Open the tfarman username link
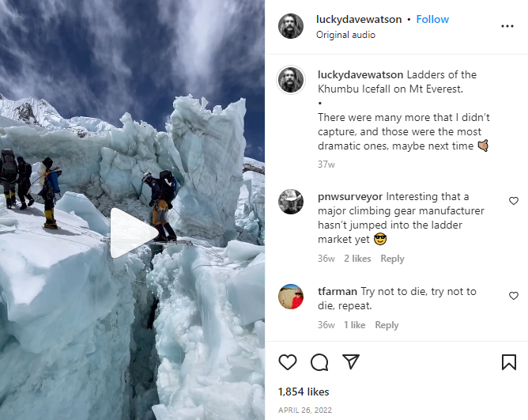 coord(337,291)
